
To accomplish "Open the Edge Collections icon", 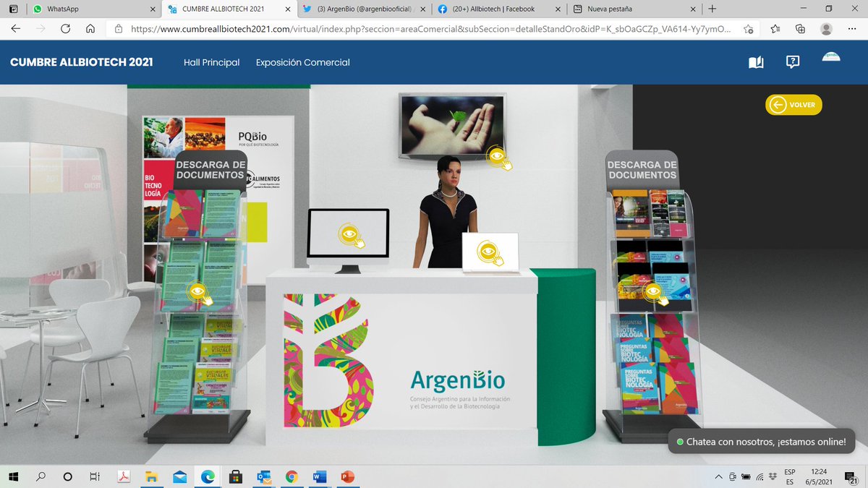I will point(800,30).
